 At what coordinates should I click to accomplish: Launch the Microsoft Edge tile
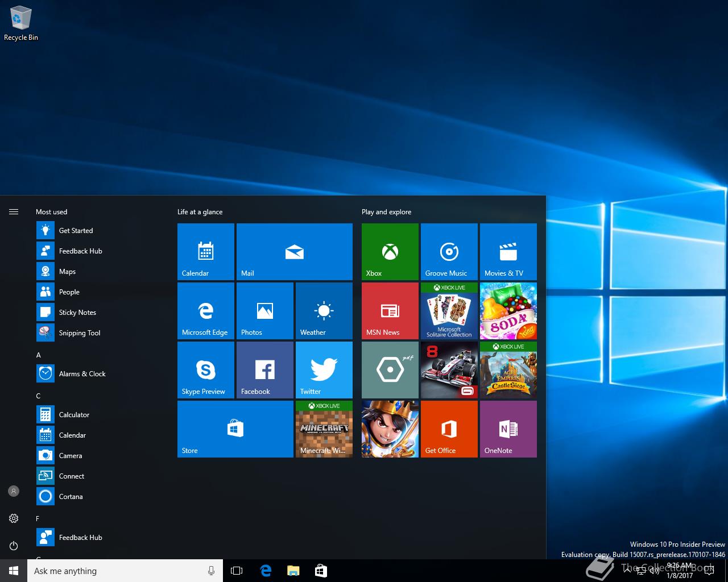point(206,311)
